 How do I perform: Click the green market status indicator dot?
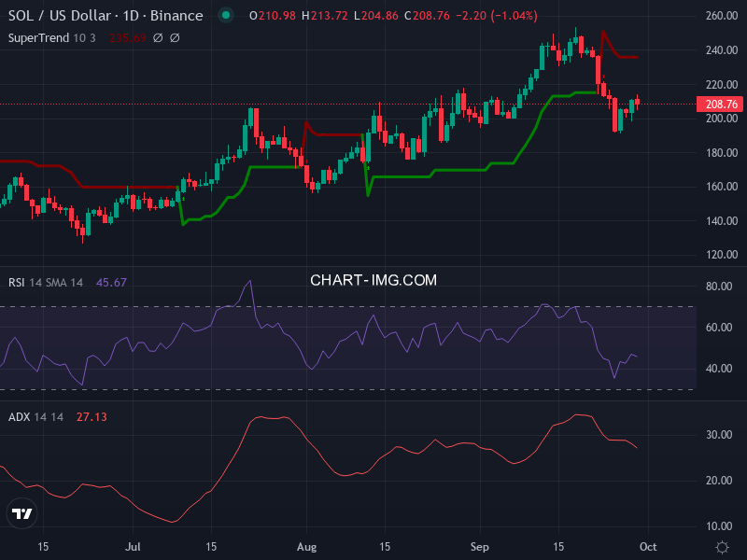point(225,16)
